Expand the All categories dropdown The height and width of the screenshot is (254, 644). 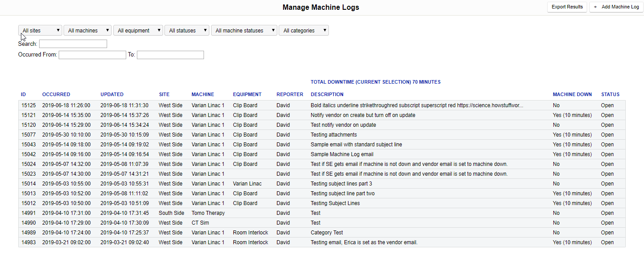[x=304, y=31]
